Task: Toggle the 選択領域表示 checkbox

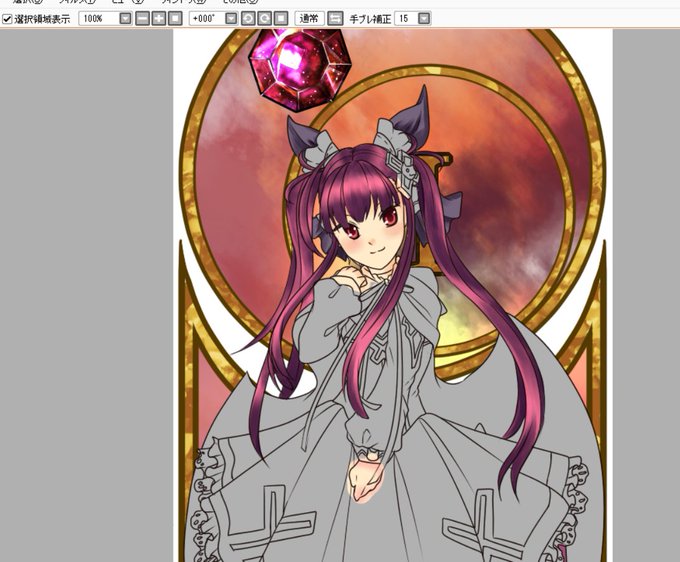Action: tap(7, 19)
